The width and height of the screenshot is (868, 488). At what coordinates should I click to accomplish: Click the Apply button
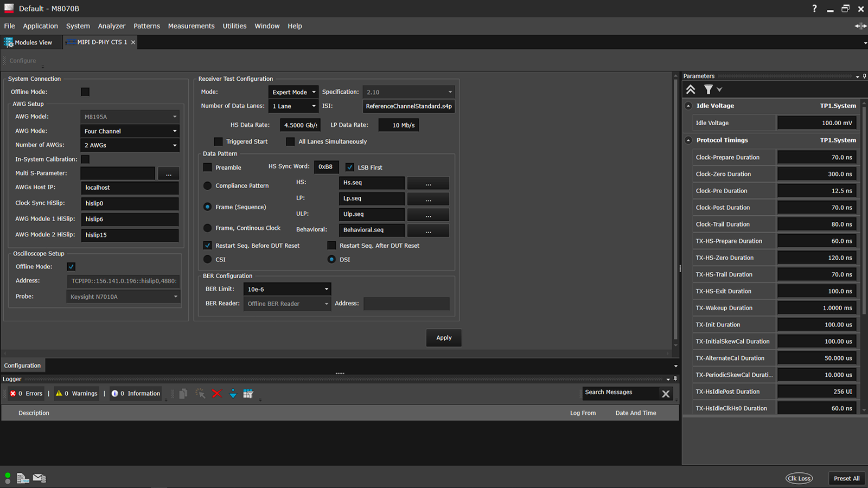tap(444, 338)
